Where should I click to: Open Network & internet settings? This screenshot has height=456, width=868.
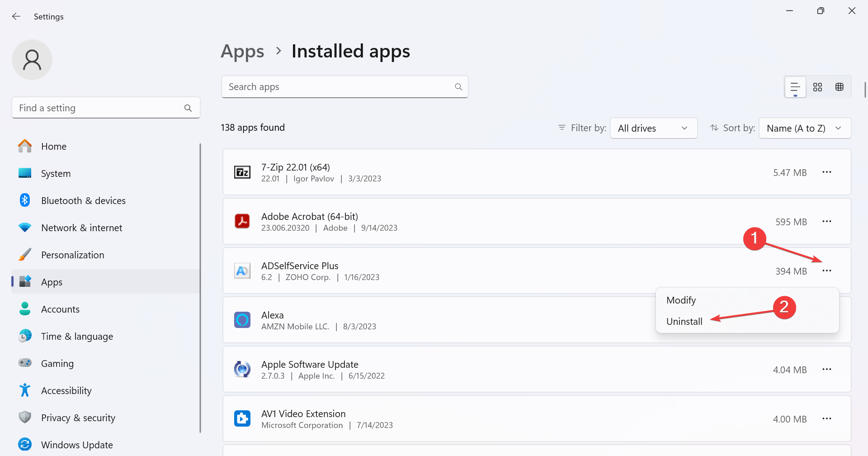105,228
